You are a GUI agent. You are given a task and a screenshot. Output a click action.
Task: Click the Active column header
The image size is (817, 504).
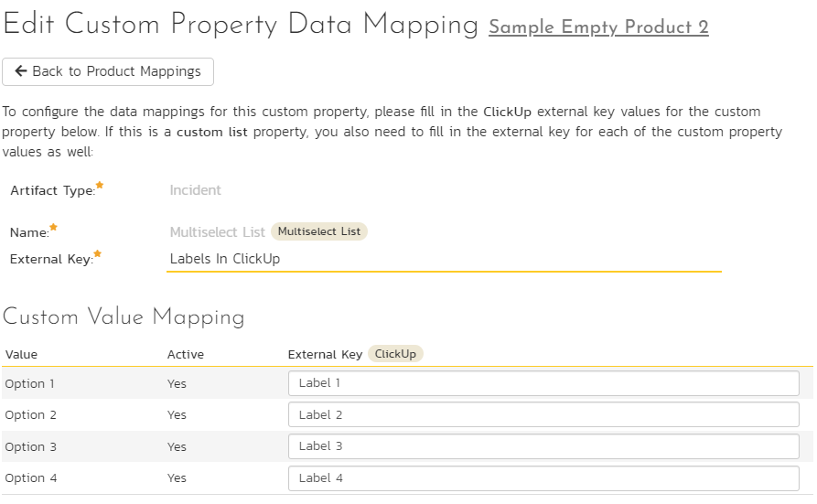point(186,354)
